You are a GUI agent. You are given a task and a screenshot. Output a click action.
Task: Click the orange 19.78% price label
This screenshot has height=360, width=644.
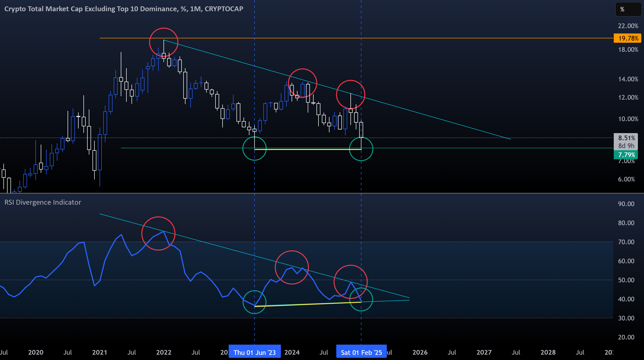627,38
